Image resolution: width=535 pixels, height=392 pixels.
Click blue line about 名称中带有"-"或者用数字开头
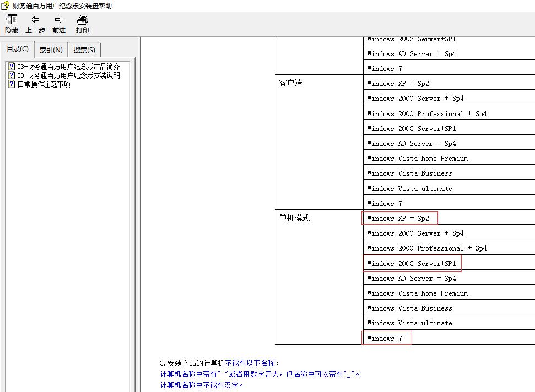pyautogui.click(x=260, y=374)
